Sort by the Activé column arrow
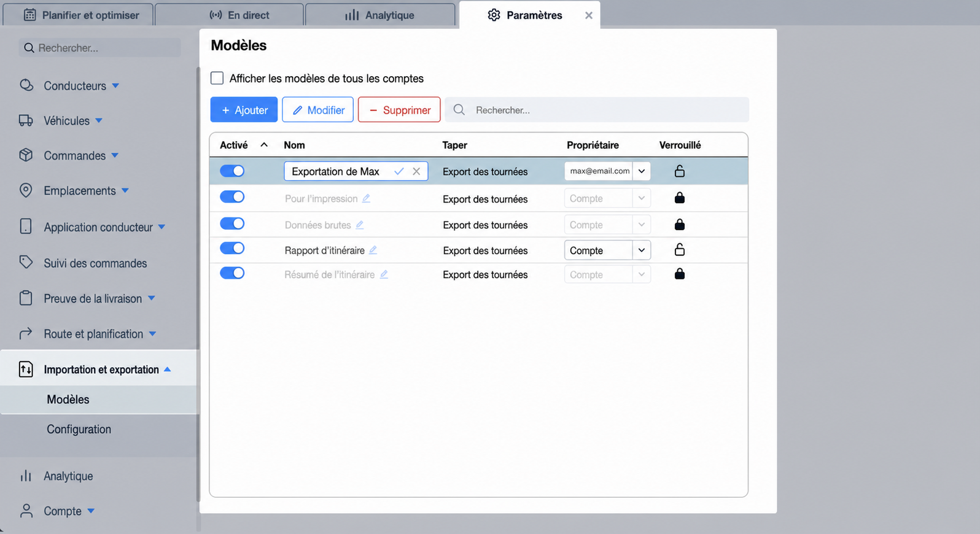Image resolution: width=980 pixels, height=534 pixels. [264, 145]
